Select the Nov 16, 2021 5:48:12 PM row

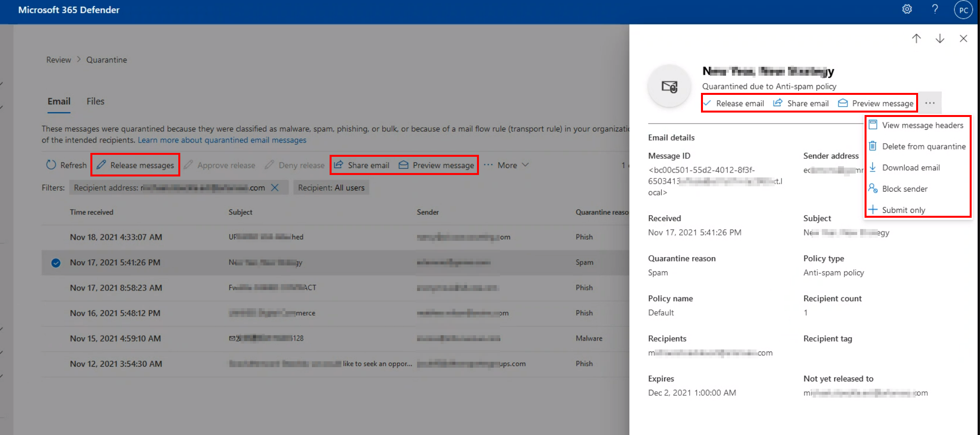[x=335, y=313]
